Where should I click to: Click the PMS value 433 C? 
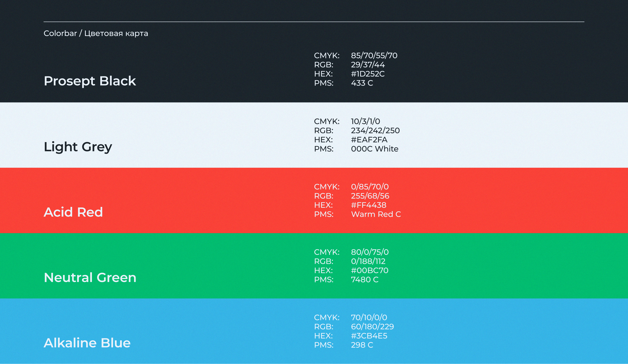[362, 83]
